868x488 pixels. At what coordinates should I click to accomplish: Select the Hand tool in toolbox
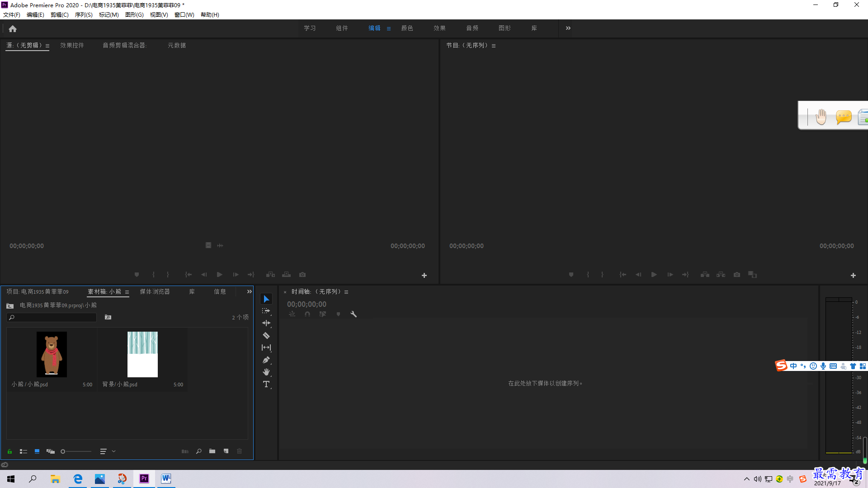[266, 372]
